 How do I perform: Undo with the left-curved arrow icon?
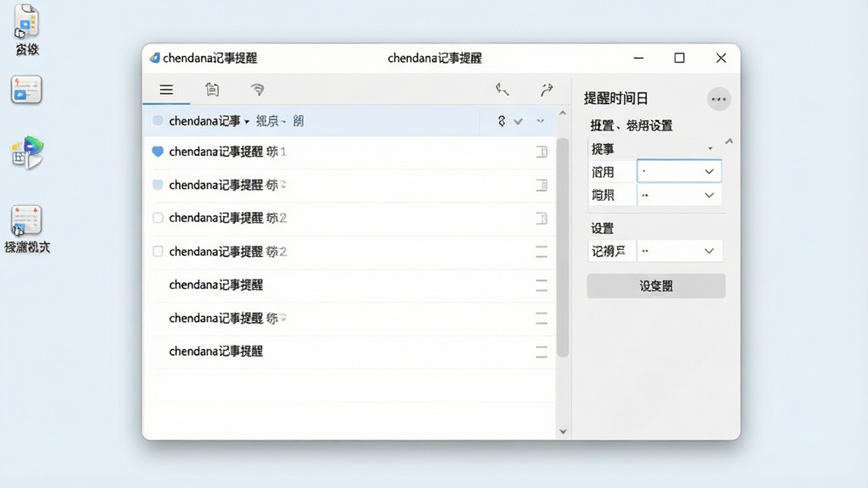click(x=502, y=90)
